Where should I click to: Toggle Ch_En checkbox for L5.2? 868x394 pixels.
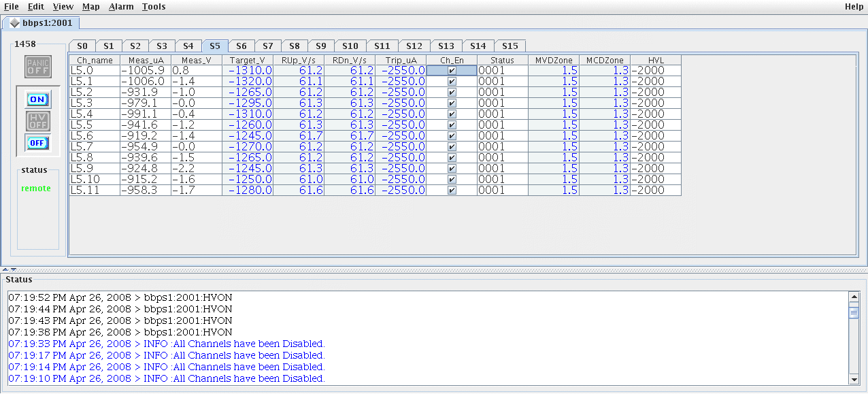(452, 93)
